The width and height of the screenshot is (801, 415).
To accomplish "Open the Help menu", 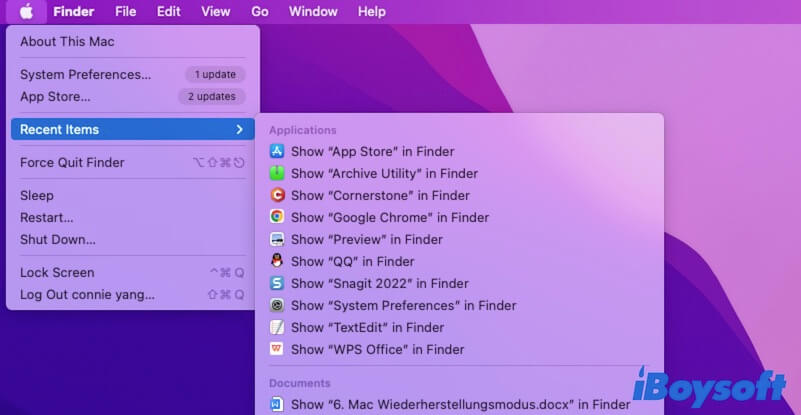I will [371, 11].
